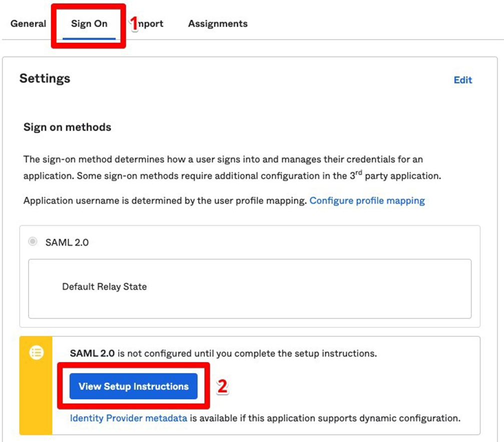Click the Settings section heading
Viewport: 504px width, 442px height.
pyautogui.click(x=45, y=79)
